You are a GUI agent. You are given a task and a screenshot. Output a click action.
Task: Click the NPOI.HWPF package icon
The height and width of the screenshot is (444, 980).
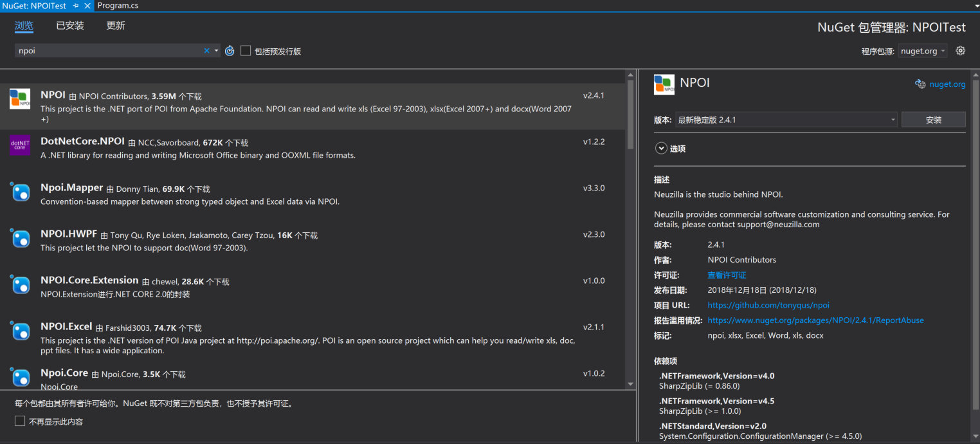coord(20,238)
